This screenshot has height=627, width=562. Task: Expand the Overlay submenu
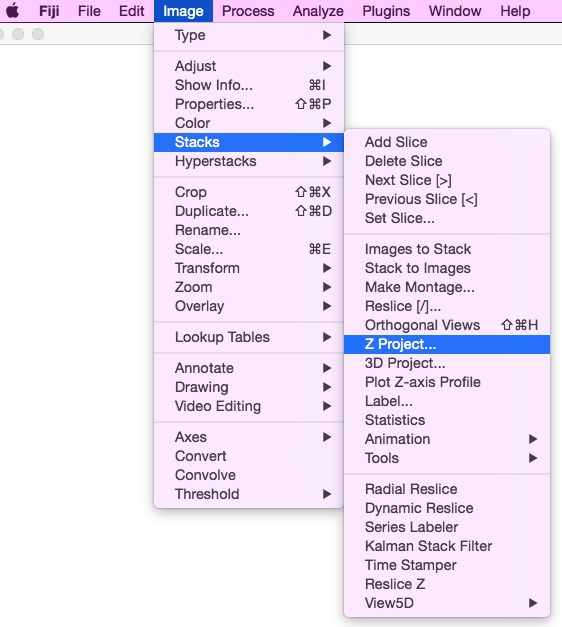pos(249,306)
